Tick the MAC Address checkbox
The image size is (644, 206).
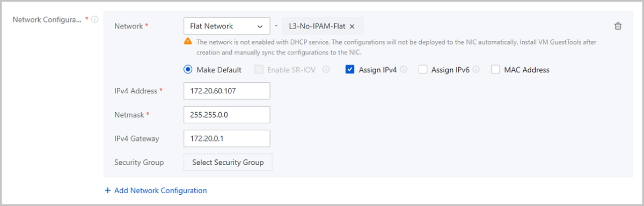coord(495,69)
